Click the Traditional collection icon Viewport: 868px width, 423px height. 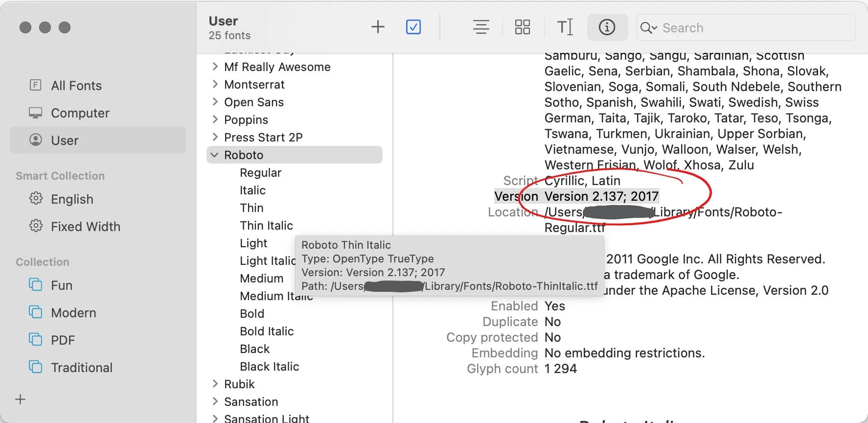click(x=36, y=367)
